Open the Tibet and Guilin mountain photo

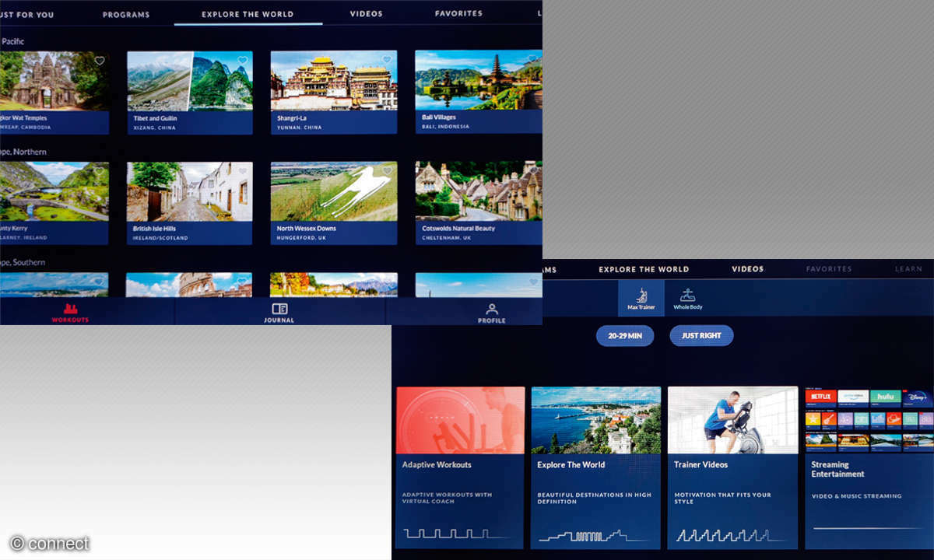[x=190, y=81]
